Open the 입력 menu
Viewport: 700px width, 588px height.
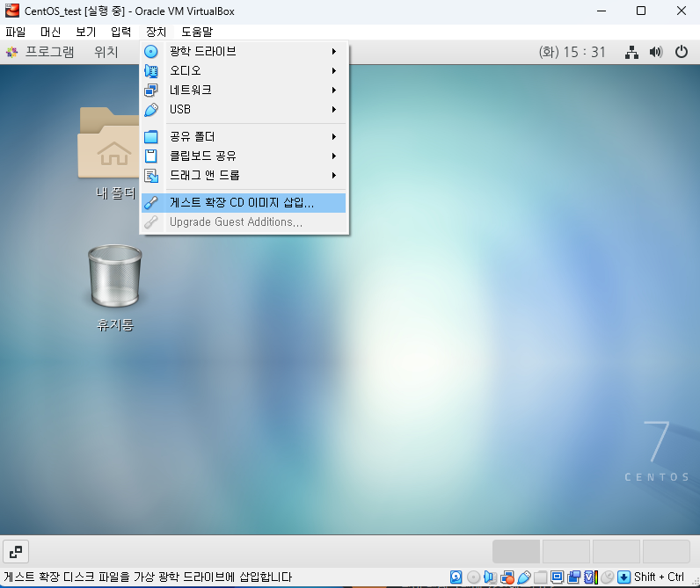coord(121,32)
